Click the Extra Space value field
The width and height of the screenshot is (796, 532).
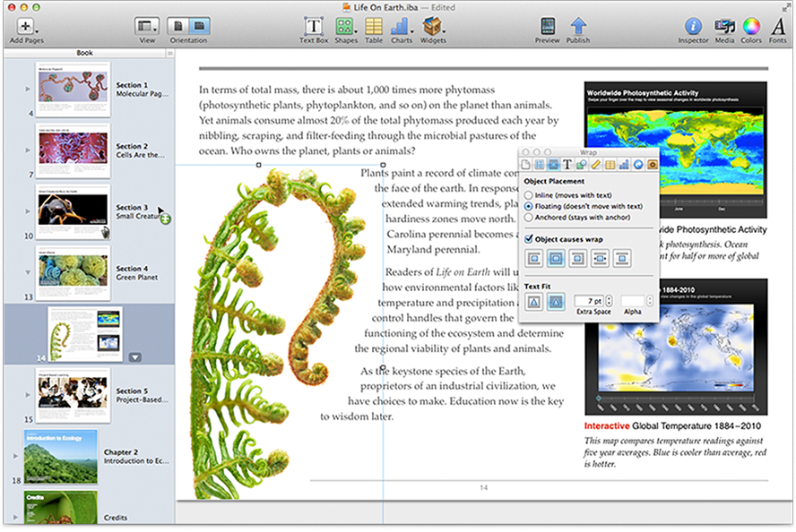tap(588, 300)
